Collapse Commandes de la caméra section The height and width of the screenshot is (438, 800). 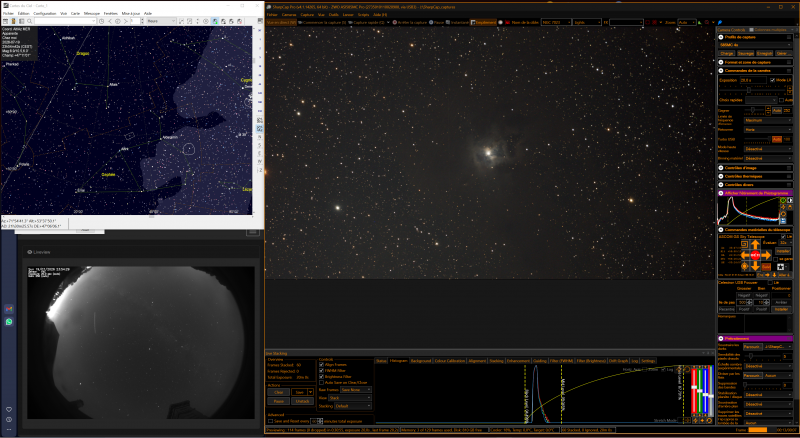click(x=721, y=70)
